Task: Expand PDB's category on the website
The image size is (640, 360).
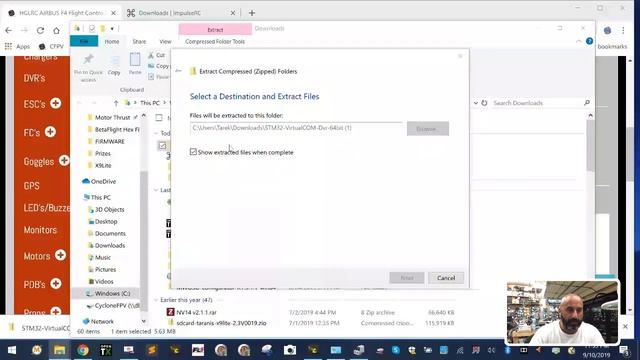Action: point(56,283)
